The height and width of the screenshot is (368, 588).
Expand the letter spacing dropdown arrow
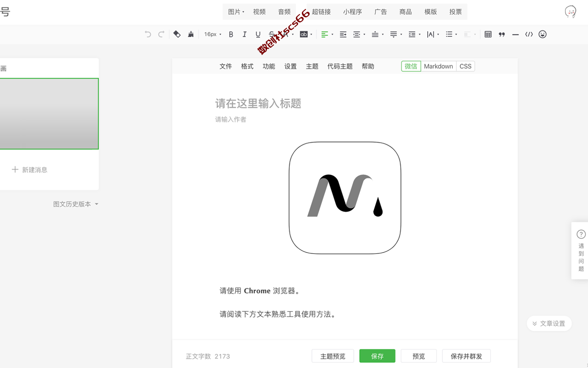(438, 34)
